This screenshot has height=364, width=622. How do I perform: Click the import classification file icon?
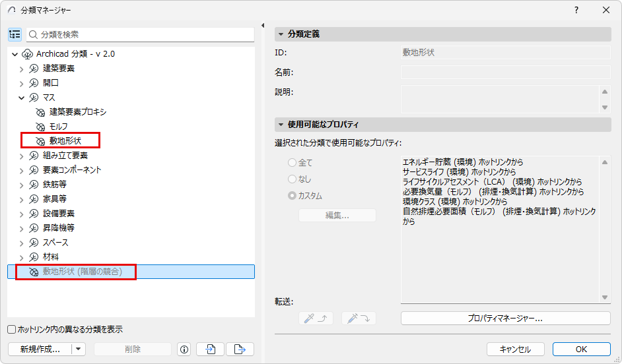[x=211, y=349]
